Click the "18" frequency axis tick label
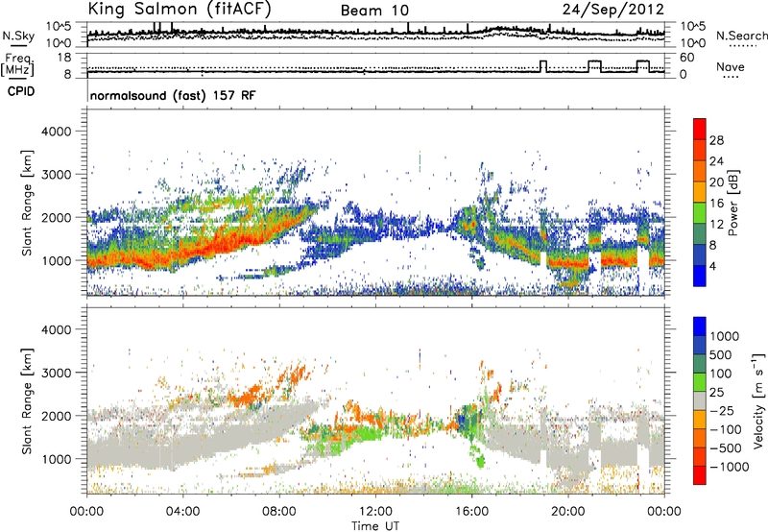 (x=63, y=57)
